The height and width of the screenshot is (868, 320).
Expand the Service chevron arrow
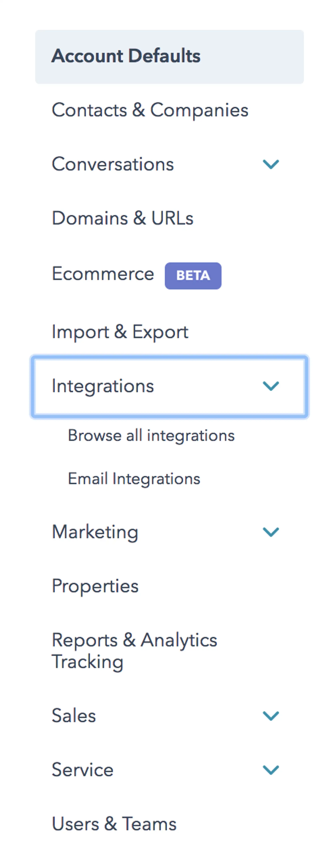tap(271, 770)
